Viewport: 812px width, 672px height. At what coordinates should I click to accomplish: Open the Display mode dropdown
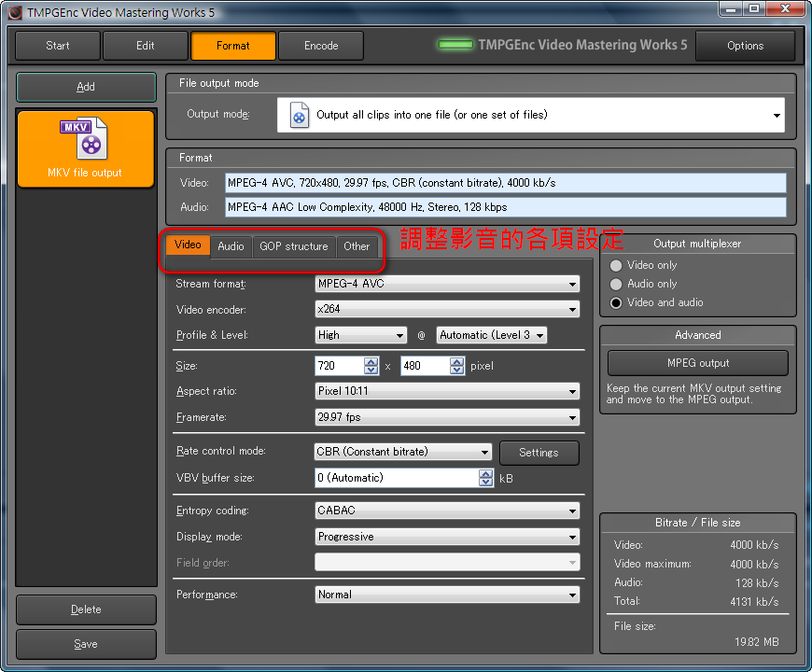(x=447, y=537)
